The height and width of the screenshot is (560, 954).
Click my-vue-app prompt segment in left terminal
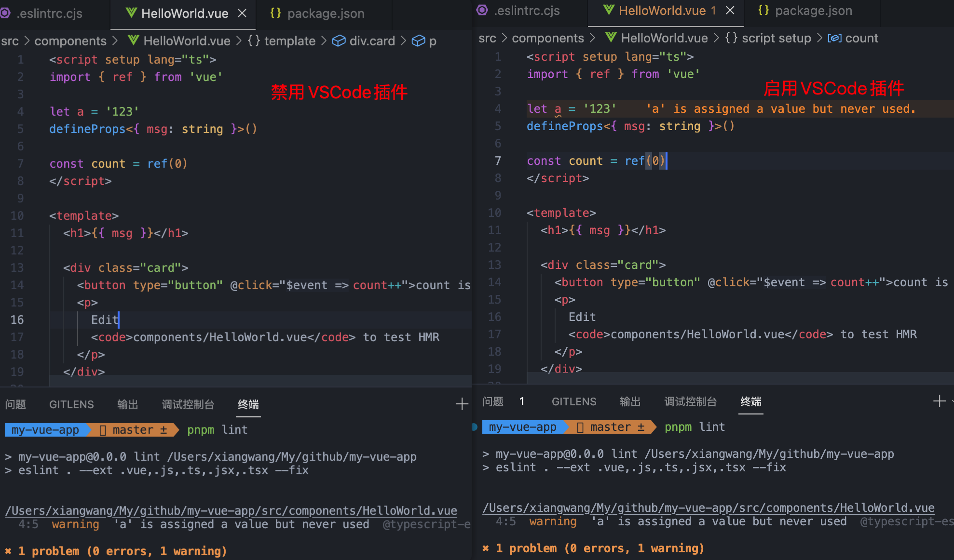tap(45, 429)
